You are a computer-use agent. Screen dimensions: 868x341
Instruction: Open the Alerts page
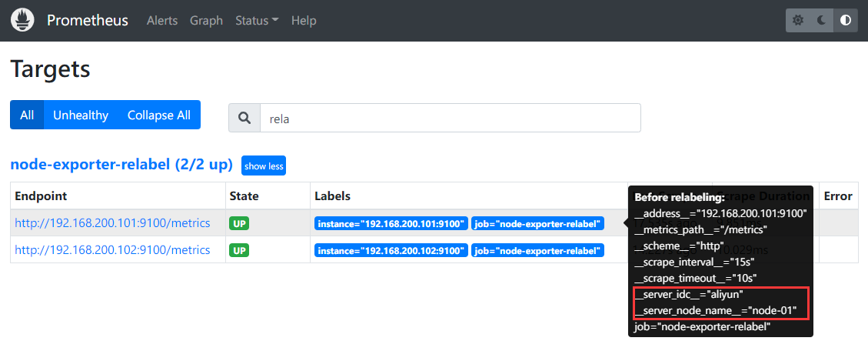(x=162, y=21)
